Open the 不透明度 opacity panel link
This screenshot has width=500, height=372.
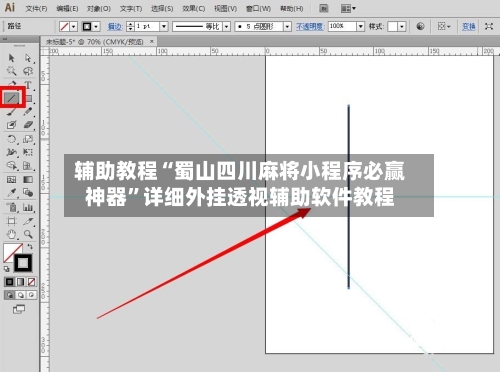(310, 26)
